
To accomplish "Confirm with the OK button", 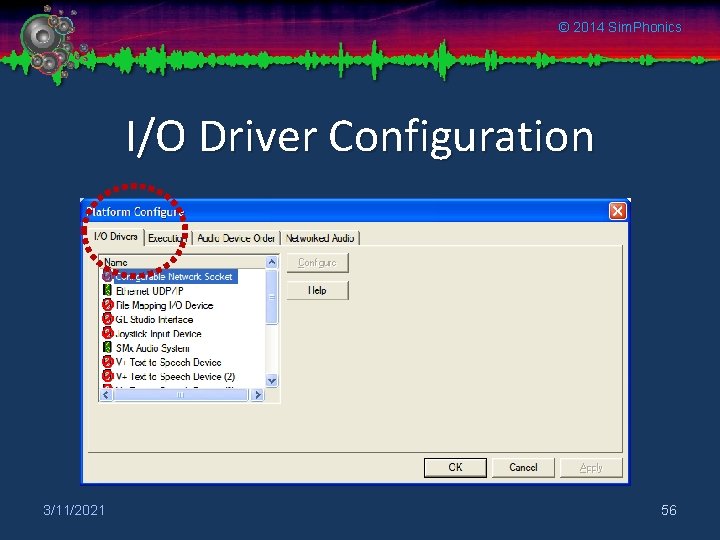I will pyautogui.click(x=455, y=467).
